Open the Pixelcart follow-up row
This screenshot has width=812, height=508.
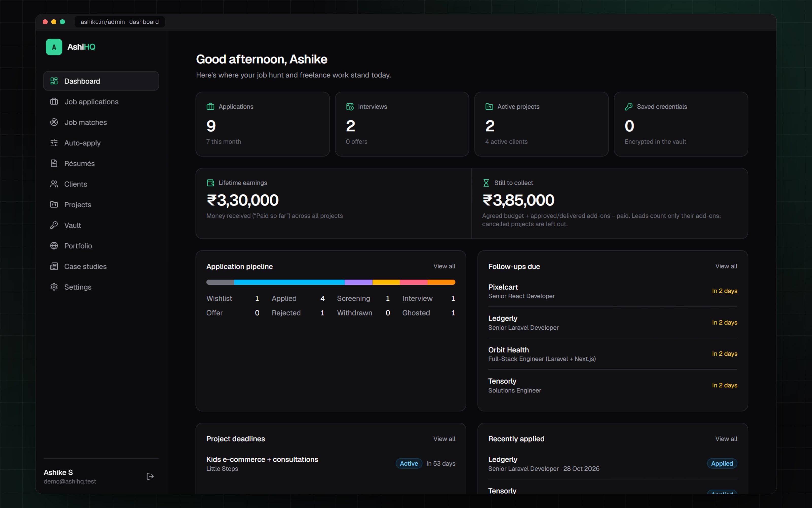coord(613,291)
